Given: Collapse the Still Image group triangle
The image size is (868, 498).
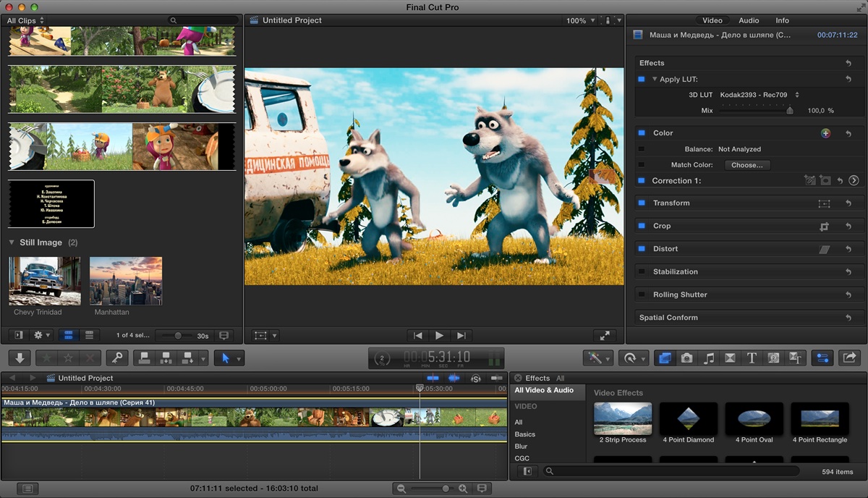Looking at the screenshot, I should pos(12,242).
